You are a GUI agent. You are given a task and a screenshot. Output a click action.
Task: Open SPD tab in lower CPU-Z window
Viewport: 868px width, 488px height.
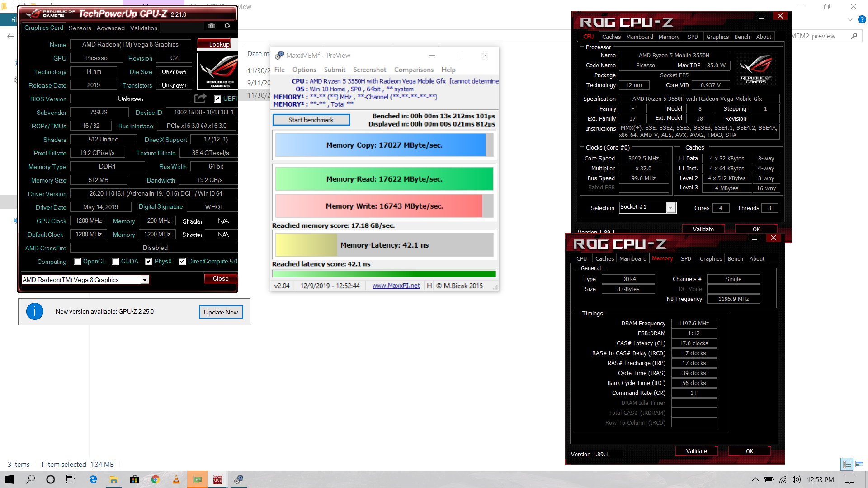coord(686,258)
